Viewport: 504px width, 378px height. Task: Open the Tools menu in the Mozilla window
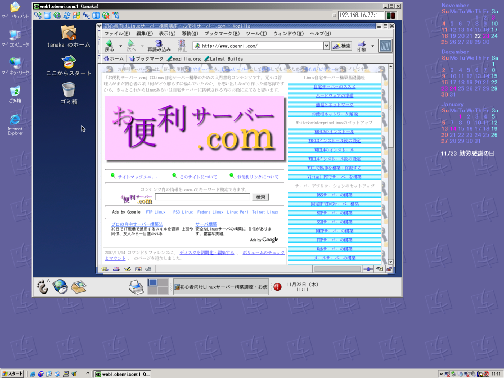point(256,33)
